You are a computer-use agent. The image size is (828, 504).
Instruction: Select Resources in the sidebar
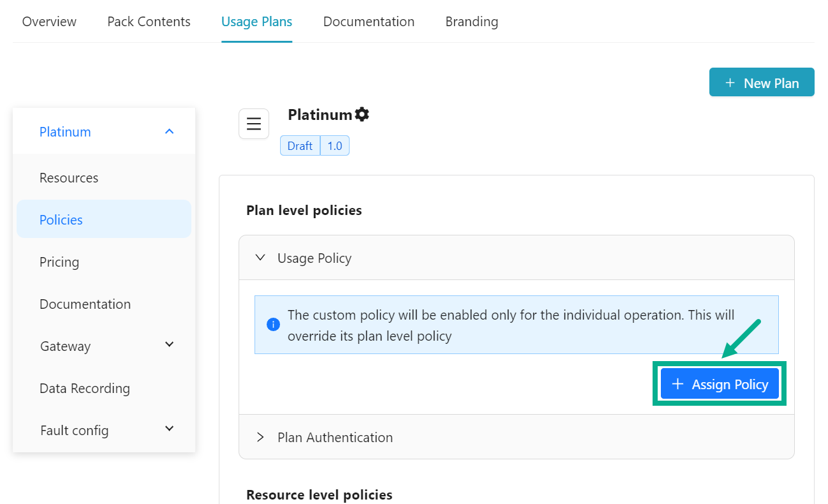pyautogui.click(x=69, y=178)
